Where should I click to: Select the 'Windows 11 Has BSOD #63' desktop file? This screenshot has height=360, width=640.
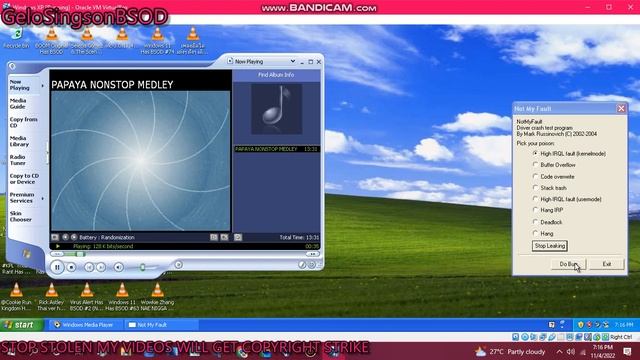click(x=122, y=296)
